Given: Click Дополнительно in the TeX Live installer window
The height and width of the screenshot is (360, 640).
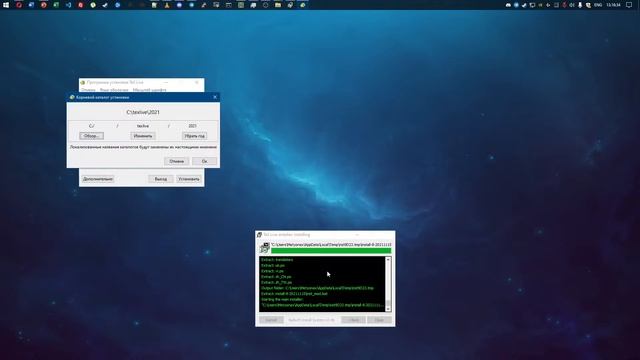Looking at the screenshot, I should 98,179.
